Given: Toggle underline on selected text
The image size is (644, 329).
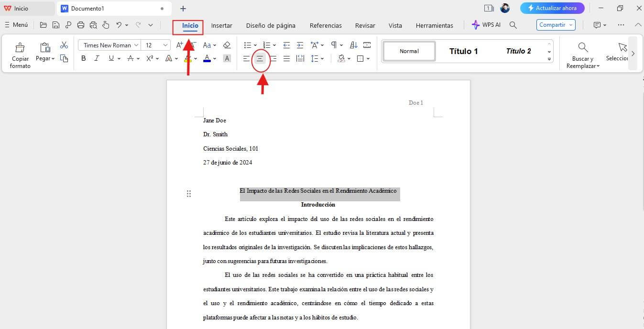Looking at the screenshot, I should pos(110,58).
